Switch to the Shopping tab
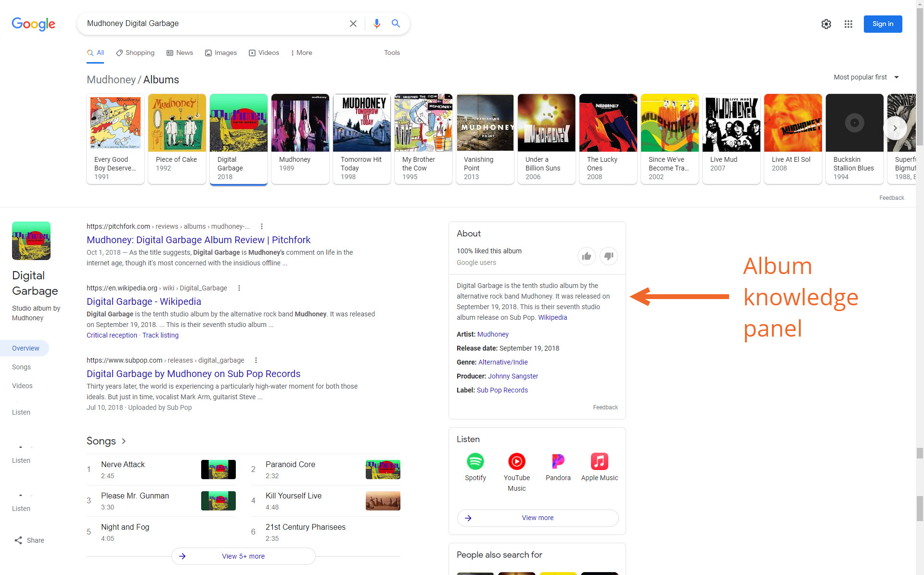Screen dimensions: 924x575 pos(135,53)
